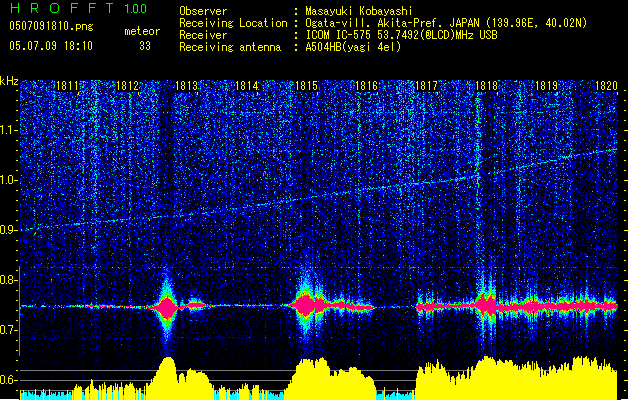Viewport: 629px width, 400px height.
Task: Click the 1820 time marker
Action: (x=606, y=86)
